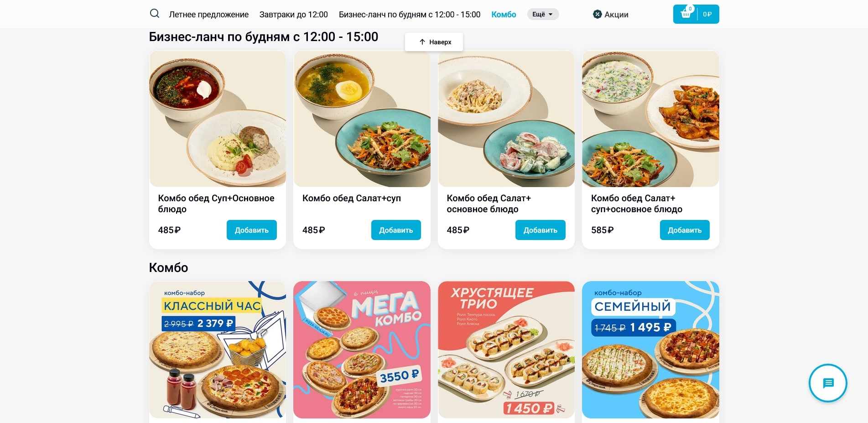Expand the Ещё dropdown menu
This screenshot has width=868, height=423.
[x=543, y=14]
